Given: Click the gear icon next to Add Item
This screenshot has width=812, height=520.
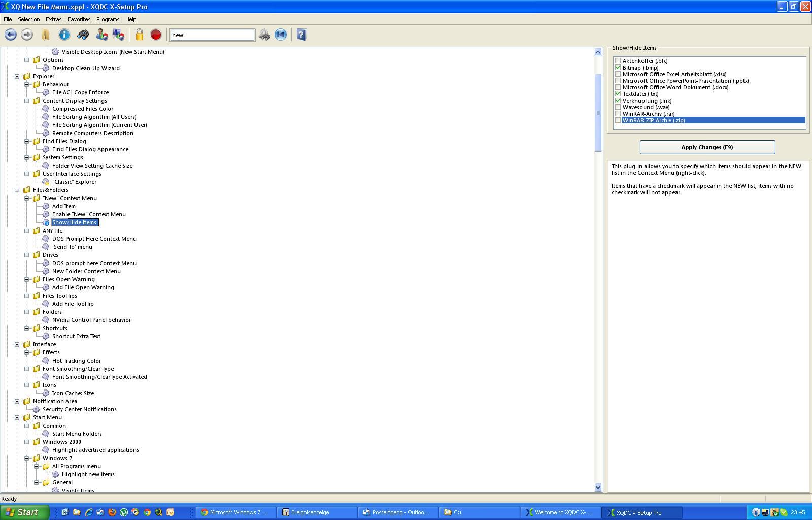Looking at the screenshot, I should (46, 206).
